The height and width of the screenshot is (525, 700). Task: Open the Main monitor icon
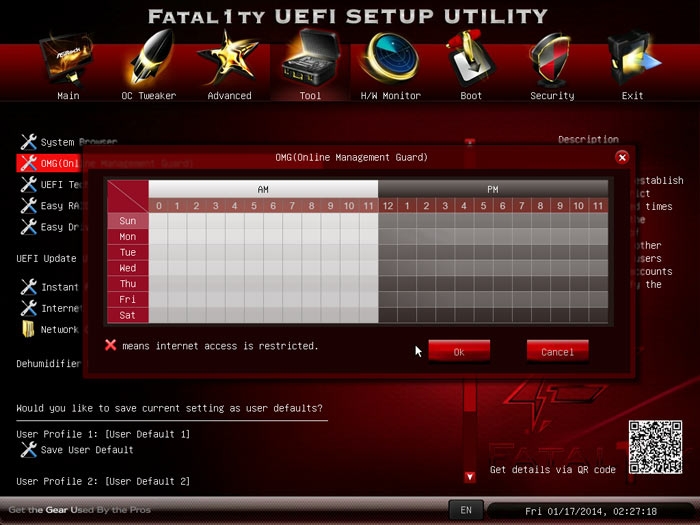click(68, 60)
